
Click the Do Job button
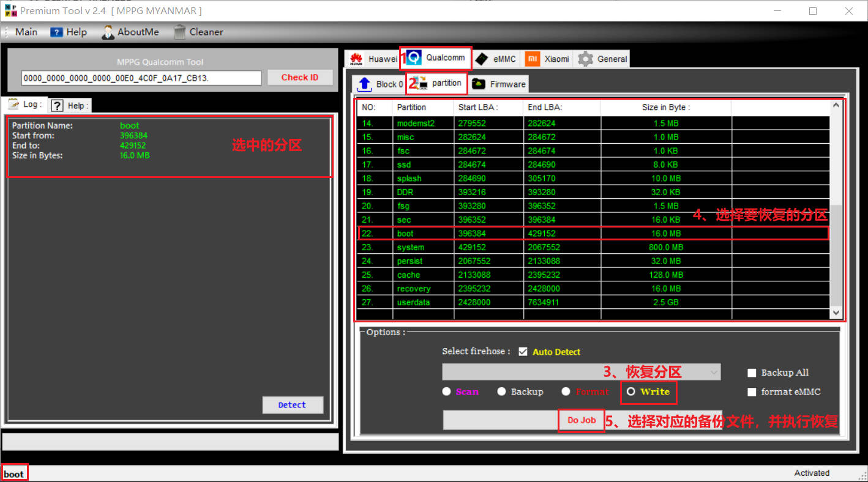click(x=581, y=420)
